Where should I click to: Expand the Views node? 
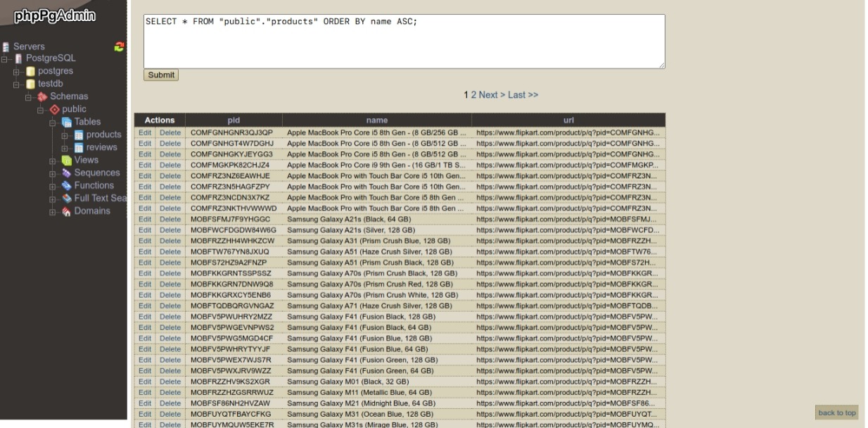pyautogui.click(x=53, y=160)
